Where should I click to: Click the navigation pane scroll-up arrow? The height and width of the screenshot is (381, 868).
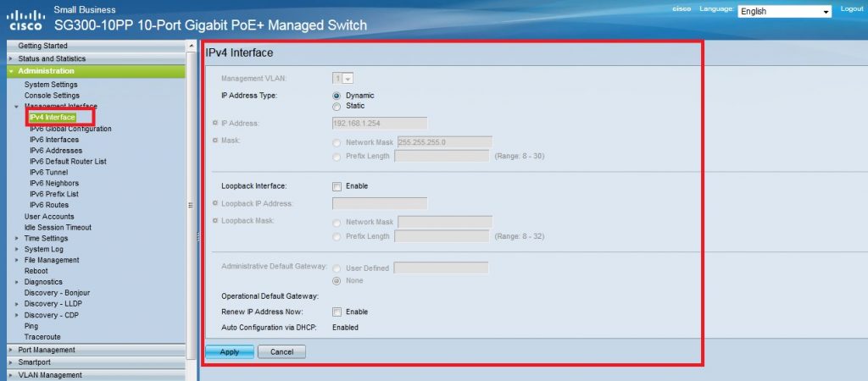(191, 46)
